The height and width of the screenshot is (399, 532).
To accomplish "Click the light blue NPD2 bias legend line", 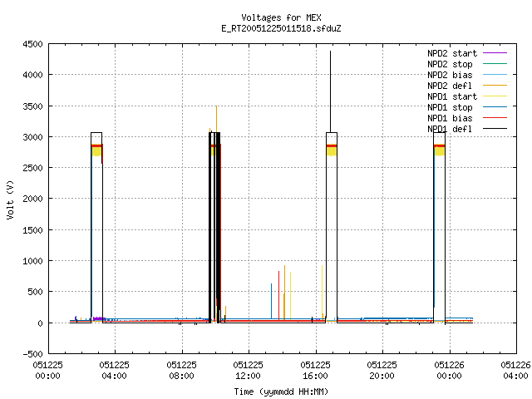I will pos(495,74).
